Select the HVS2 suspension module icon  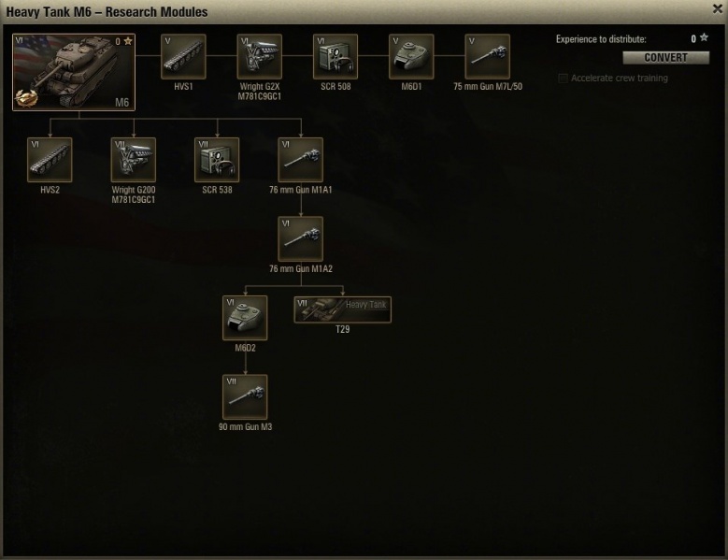[x=50, y=160]
